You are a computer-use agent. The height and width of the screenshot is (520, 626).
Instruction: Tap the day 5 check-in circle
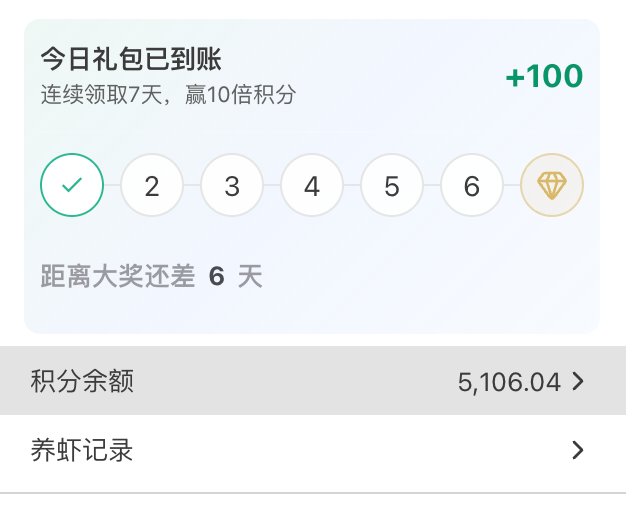pos(392,186)
